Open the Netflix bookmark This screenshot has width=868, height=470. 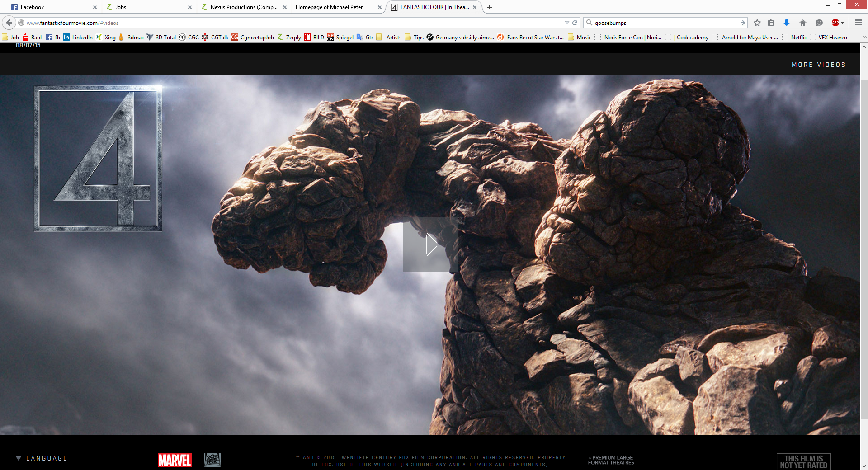(794, 37)
